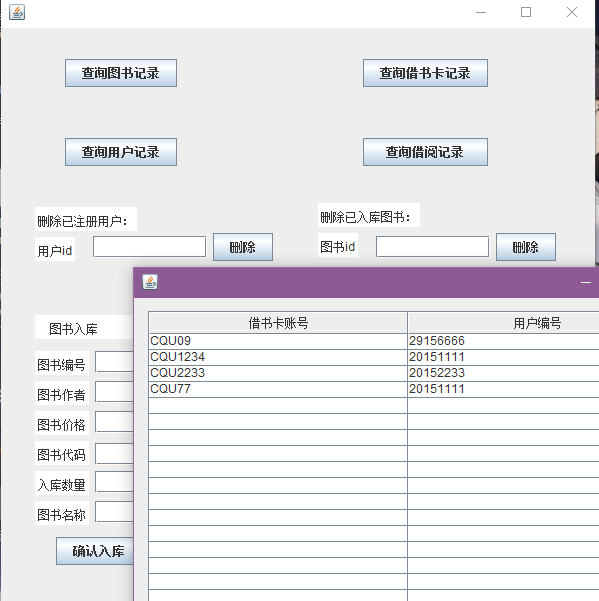The width and height of the screenshot is (599, 601).
Task: Click the 用户编号 column header
Action: click(504, 323)
